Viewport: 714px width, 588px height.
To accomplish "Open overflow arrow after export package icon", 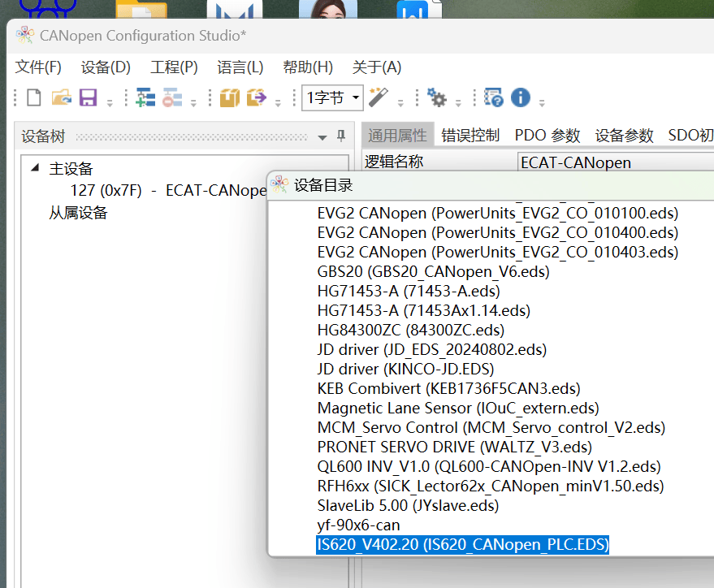I will (x=278, y=102).
